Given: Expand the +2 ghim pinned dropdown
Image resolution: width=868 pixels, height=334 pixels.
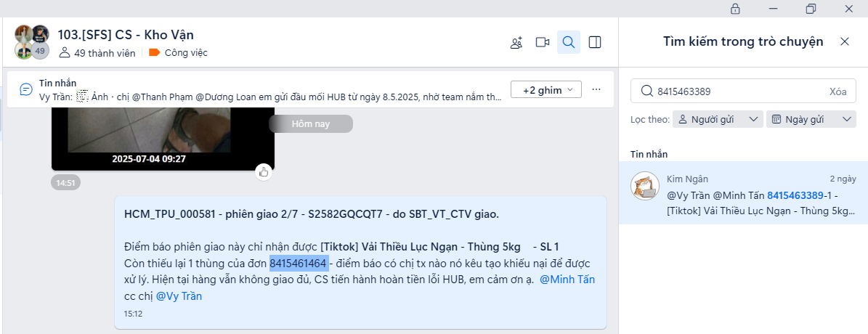Looking at the screenshot, I should click(545, 90).
